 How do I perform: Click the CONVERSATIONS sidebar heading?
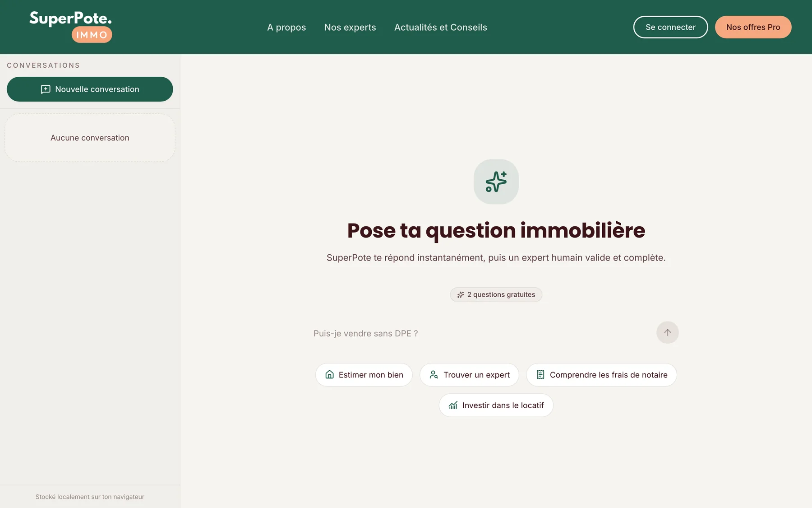tap(43, 65)
